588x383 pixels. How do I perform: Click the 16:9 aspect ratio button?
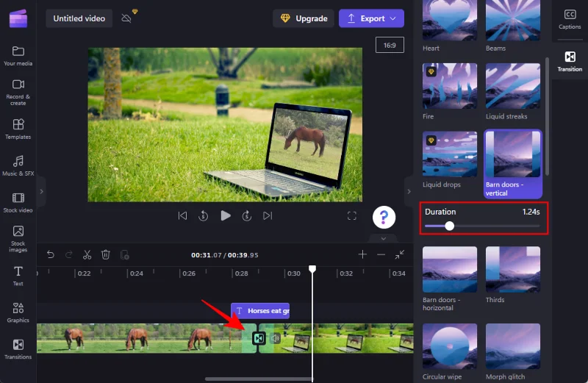point(390,45)
